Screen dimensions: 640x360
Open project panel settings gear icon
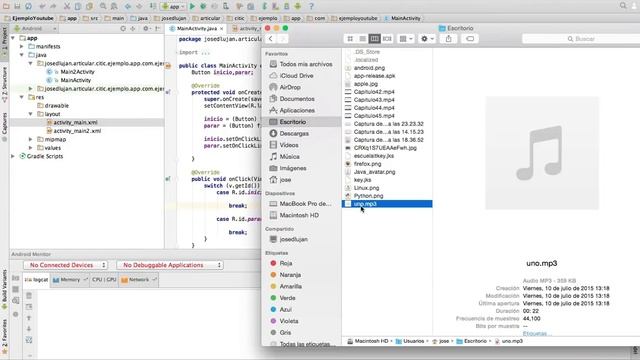[x=146, y=29]
